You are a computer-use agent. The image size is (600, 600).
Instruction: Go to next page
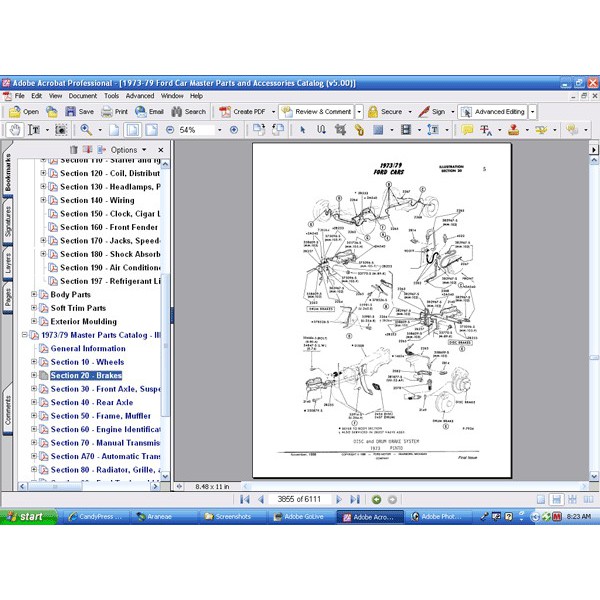[338, 499]
